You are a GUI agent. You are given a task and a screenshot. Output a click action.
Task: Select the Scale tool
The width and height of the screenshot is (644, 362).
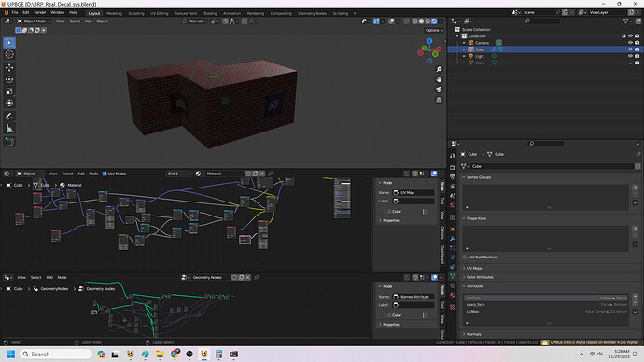click(x=9, y=91)
